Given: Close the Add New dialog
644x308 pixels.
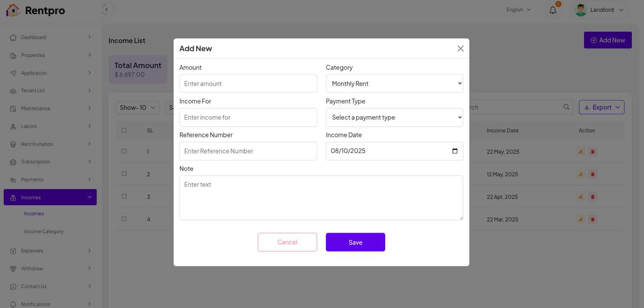Looking at the screenshot, I should [460, 48].
